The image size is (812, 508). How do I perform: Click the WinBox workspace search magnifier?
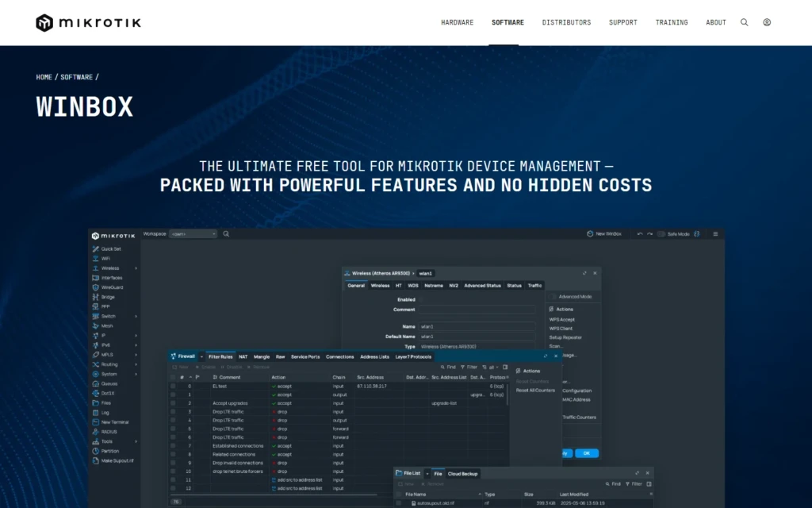pyautogui.click(x=226, y=234)
